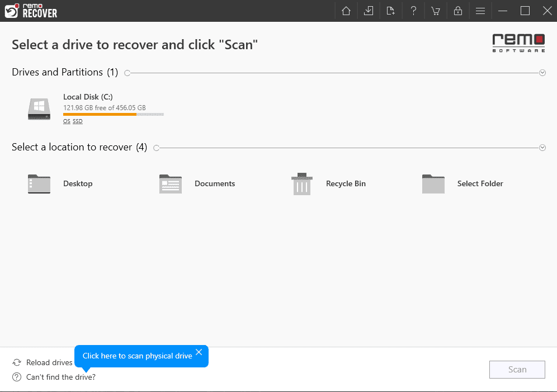Click the Remo Recover logo
Viewport: 557px width, 392px height.
31,11
